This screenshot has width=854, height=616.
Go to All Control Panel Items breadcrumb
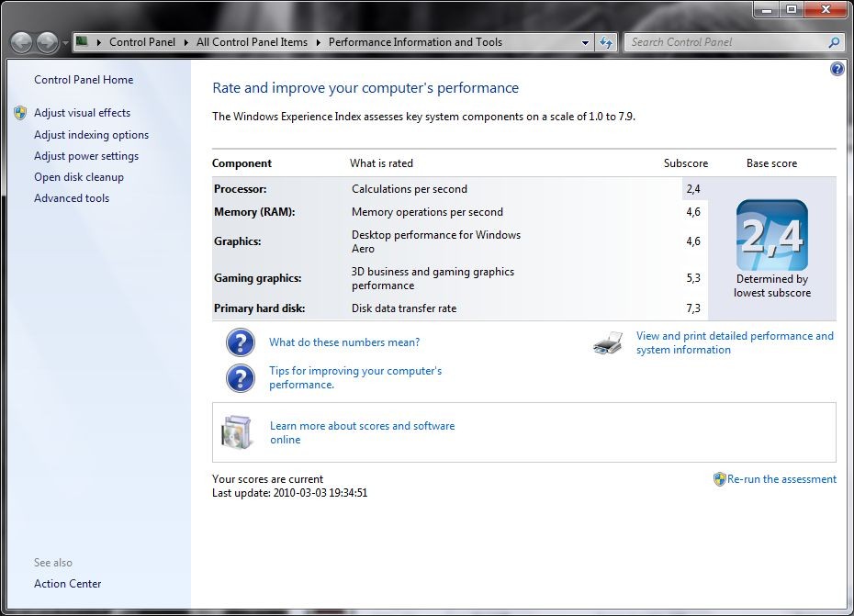[252, 42]
